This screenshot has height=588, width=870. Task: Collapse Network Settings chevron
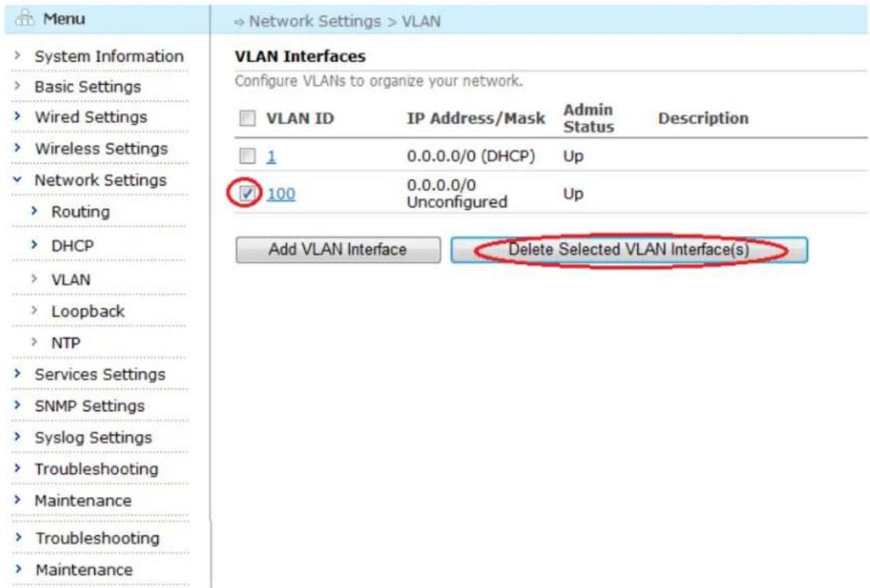pos(17,179)
